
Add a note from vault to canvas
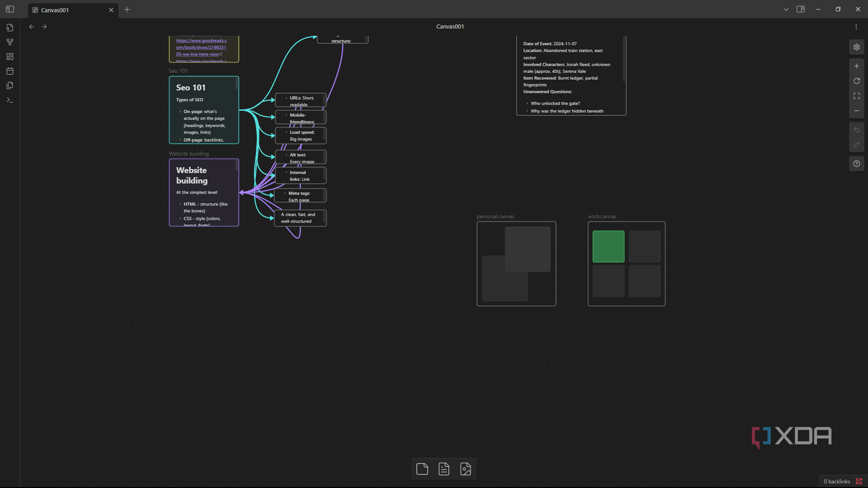point(444,469)
